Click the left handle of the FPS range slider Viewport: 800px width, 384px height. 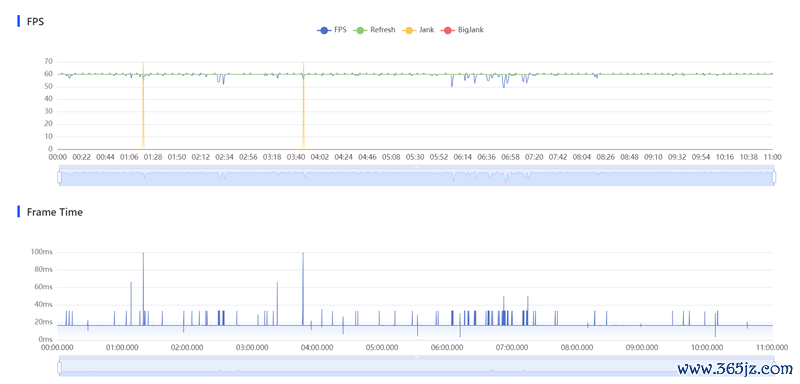59,177
